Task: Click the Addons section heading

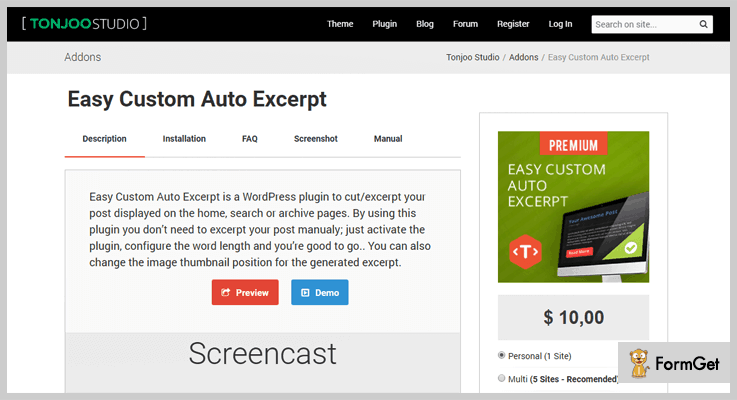Action: [83, 57]
